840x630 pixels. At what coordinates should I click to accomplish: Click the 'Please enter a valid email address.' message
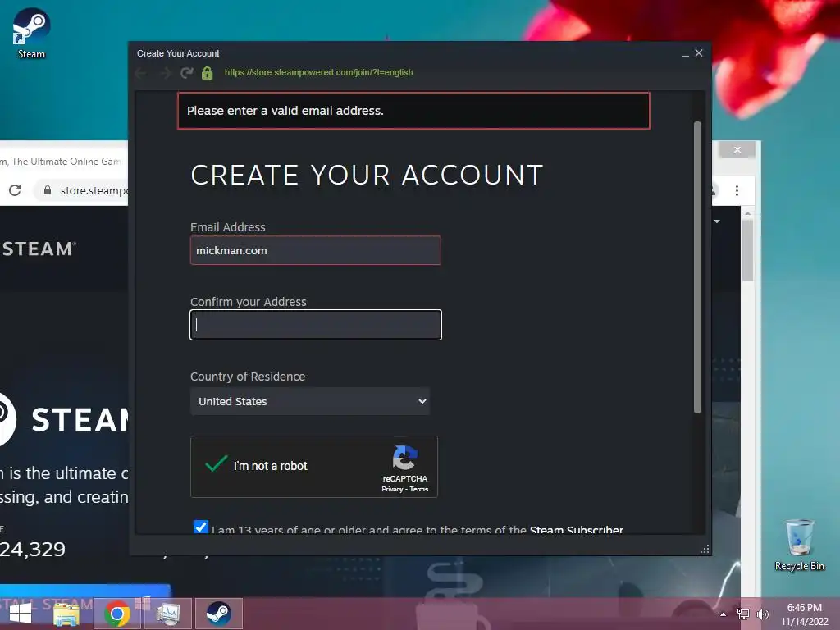click(x=285, y=111)
